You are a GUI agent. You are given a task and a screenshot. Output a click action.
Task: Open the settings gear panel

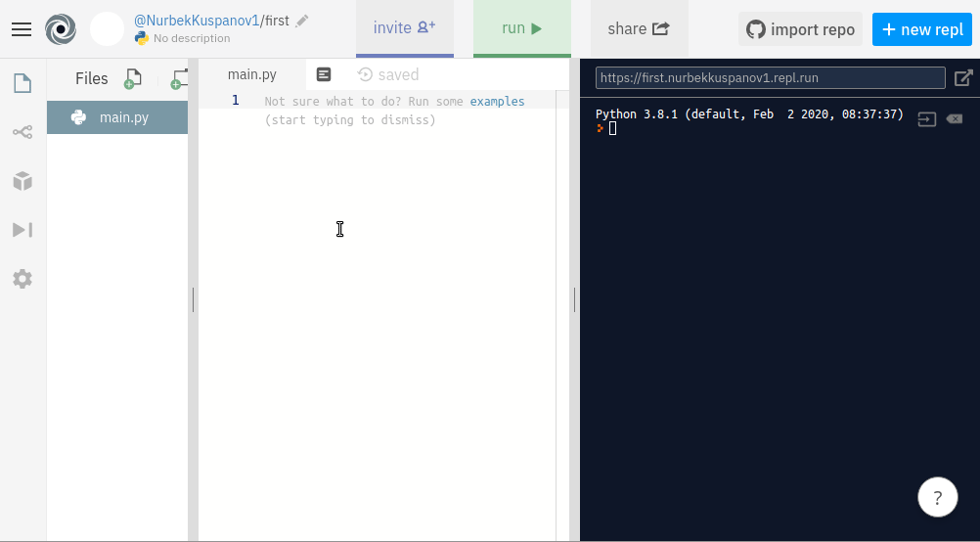coord(22,279)
